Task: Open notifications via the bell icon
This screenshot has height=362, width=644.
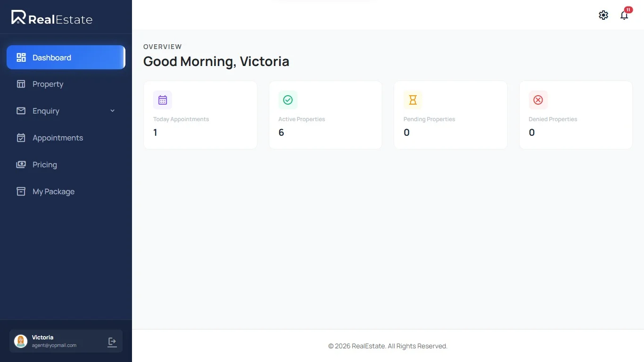Action: (x=624, y=16)
